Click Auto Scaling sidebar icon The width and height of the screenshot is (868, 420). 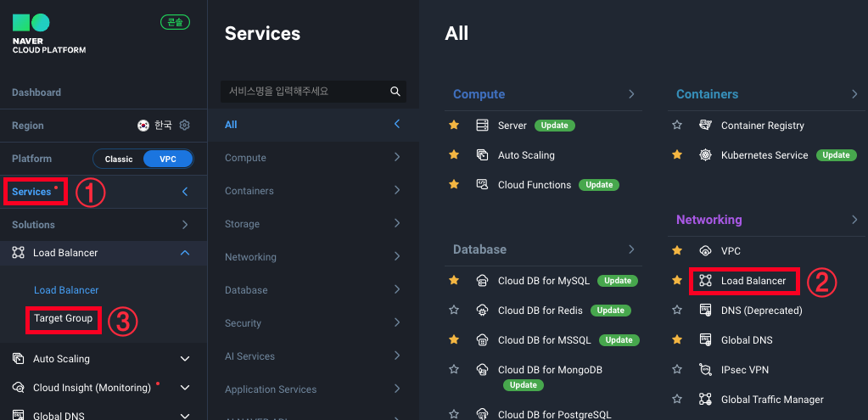tap(19, 359)
